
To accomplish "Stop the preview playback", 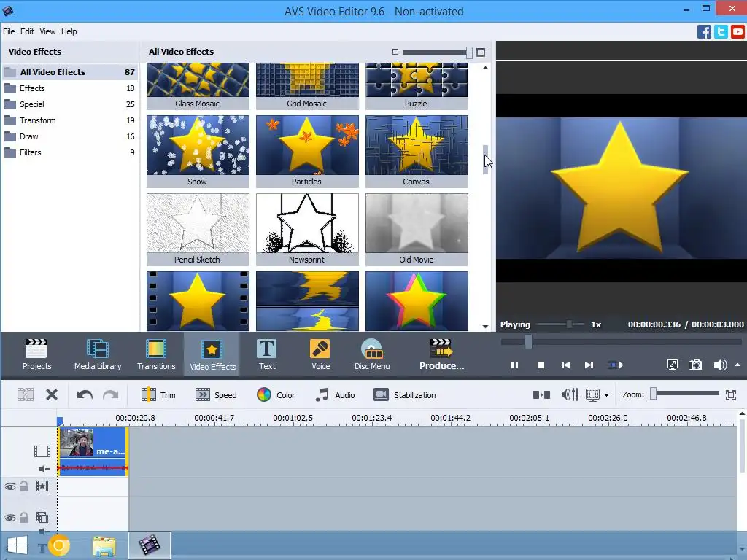I will [x=541, y=365].
